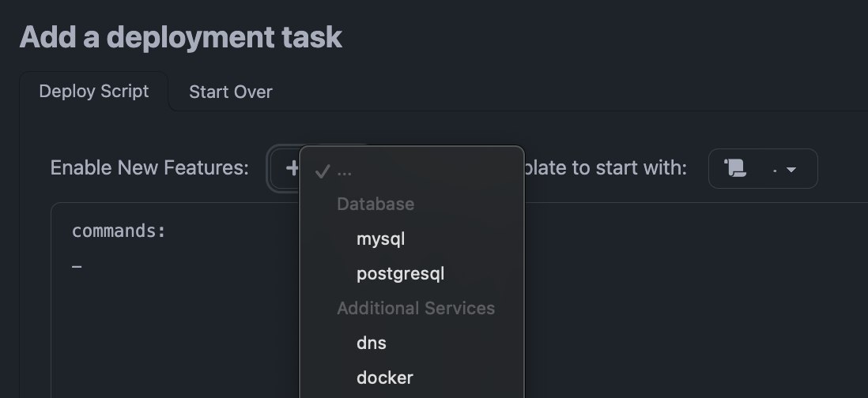
Task: Expand the template dropdown arrow
Action: click(791, 169)
